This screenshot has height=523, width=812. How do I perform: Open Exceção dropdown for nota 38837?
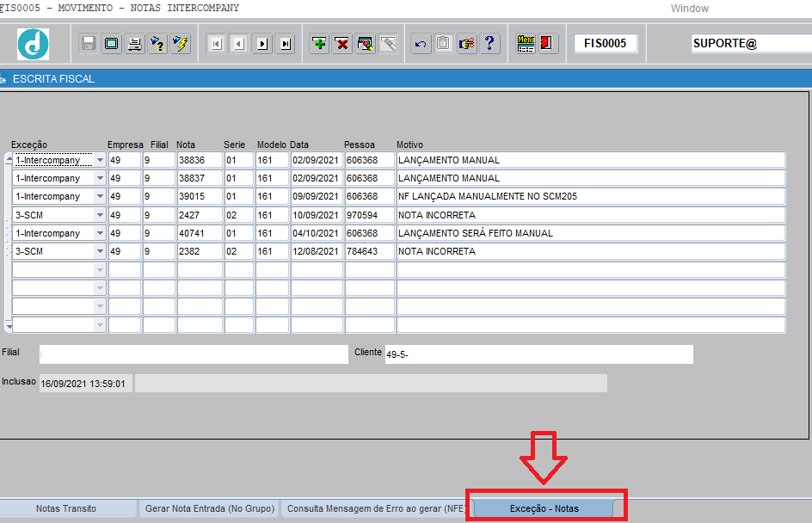coord(100,178)
